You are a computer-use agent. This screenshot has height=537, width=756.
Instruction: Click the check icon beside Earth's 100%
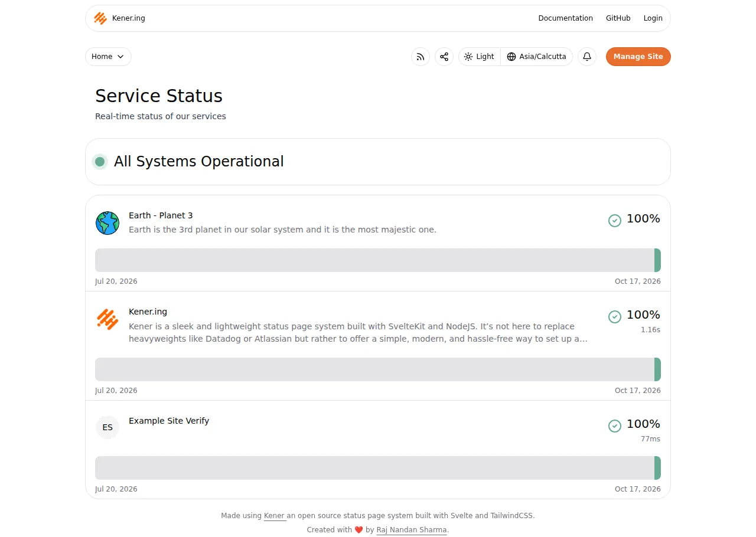click(x=615, y=220)
